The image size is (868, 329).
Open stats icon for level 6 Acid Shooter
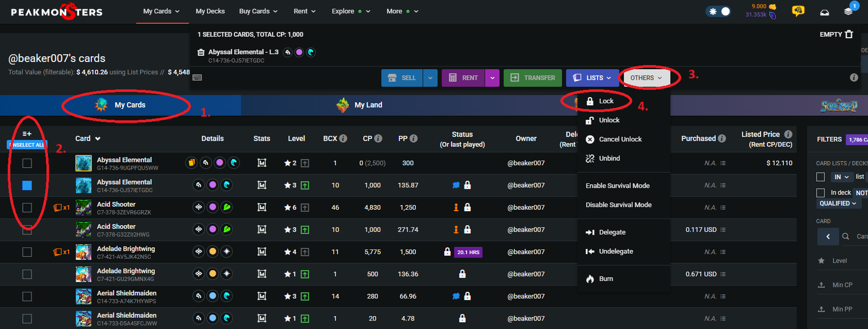click(262, 207)
